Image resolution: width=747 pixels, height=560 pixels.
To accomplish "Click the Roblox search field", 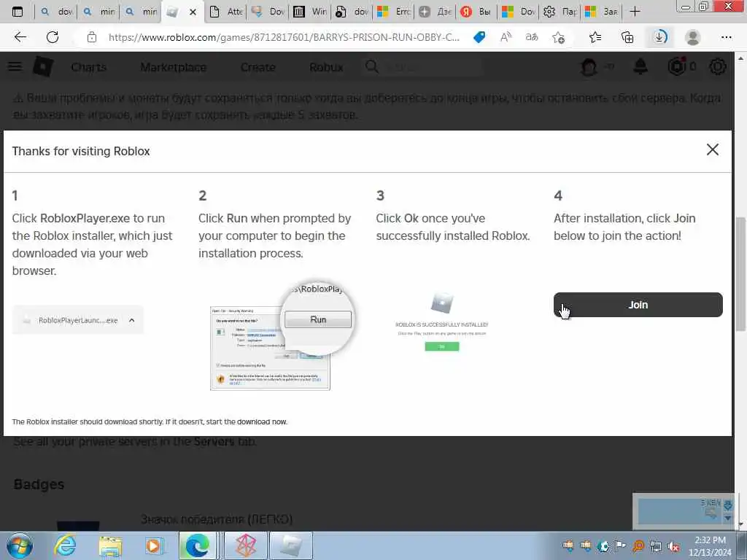I will click(x=424, y=67).
